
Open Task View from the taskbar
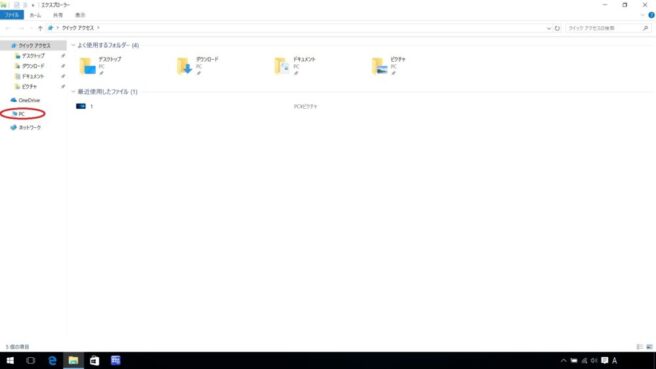coord(31,361)
